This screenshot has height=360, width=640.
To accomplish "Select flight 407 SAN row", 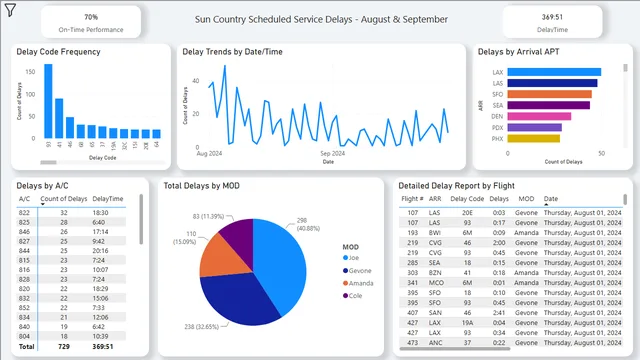I will [x=511, y=313].
